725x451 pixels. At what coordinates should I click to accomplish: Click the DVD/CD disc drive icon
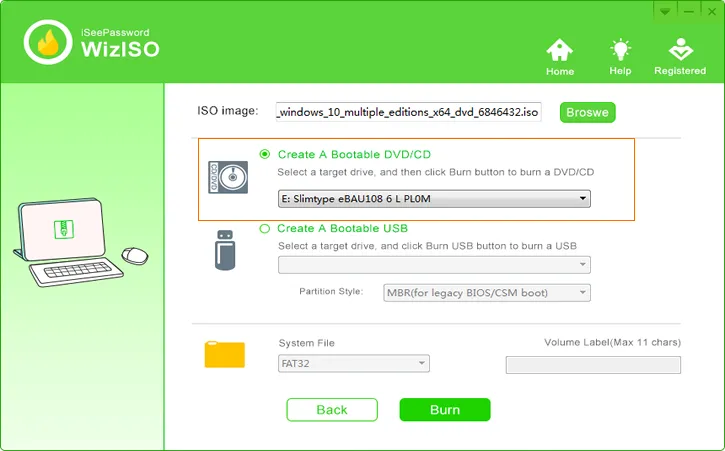227,177
